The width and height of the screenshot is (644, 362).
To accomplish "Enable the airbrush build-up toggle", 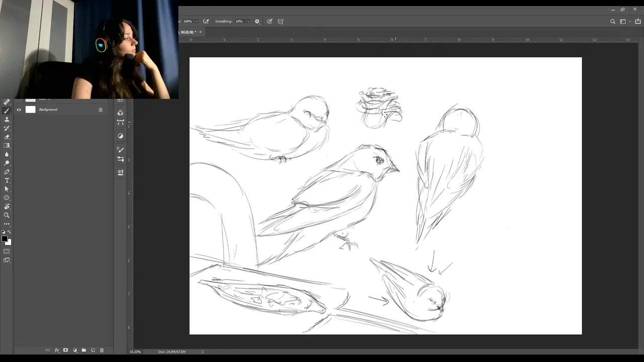I will click(206, 22).
